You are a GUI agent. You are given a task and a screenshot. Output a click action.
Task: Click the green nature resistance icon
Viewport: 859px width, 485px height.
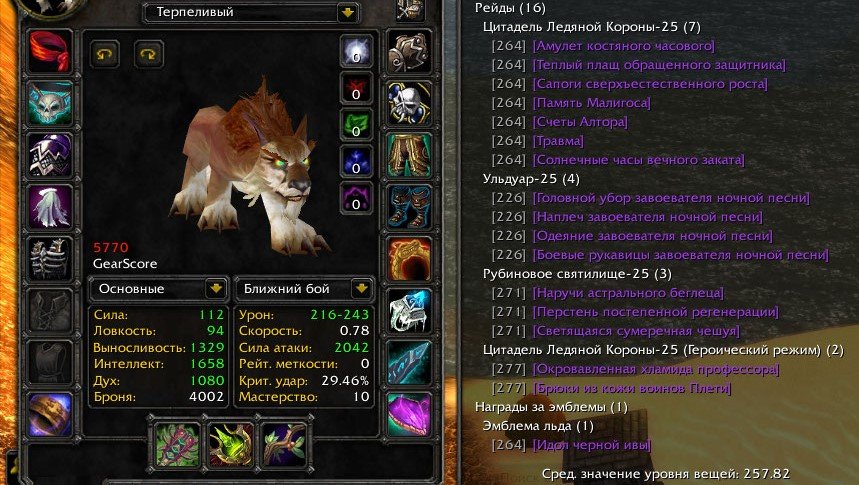(x=356, y=124)
